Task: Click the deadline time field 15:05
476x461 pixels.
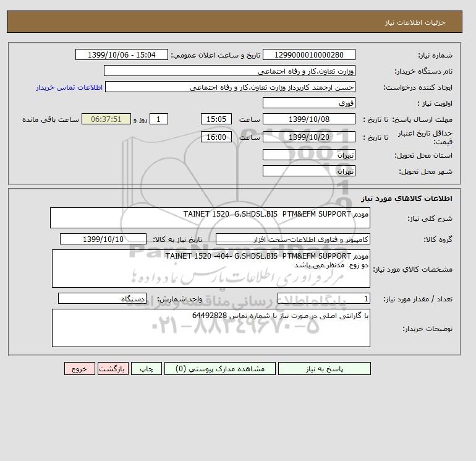Action: [x=216, y=119]
